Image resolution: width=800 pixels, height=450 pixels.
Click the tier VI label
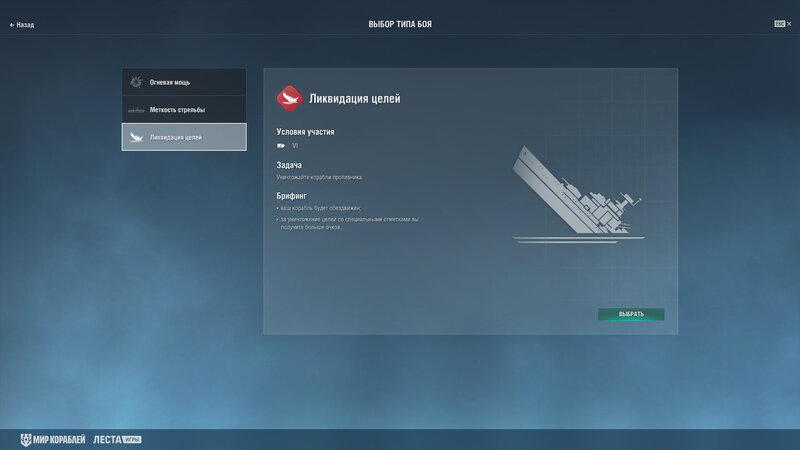[x=295, y=146]
